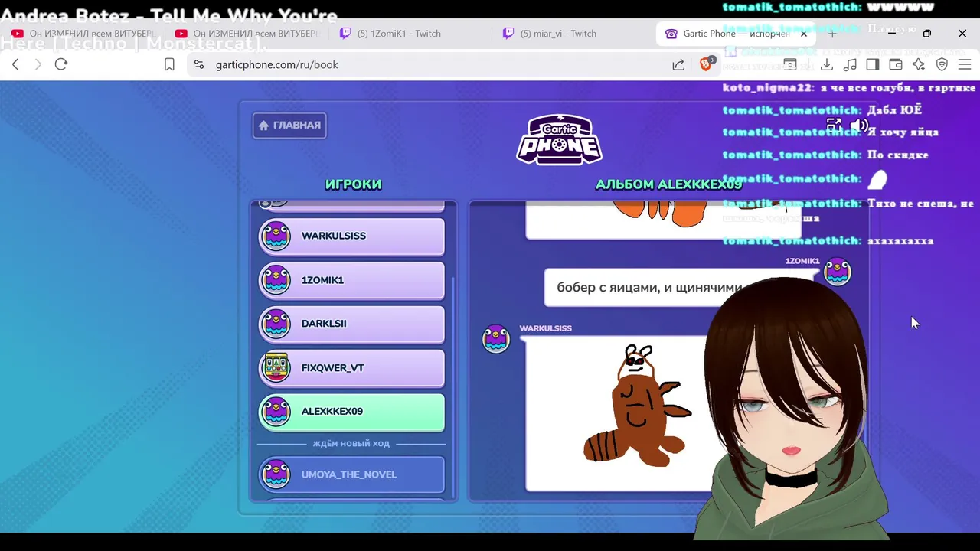Reload the Gartic Phone page

click(61, 64)
